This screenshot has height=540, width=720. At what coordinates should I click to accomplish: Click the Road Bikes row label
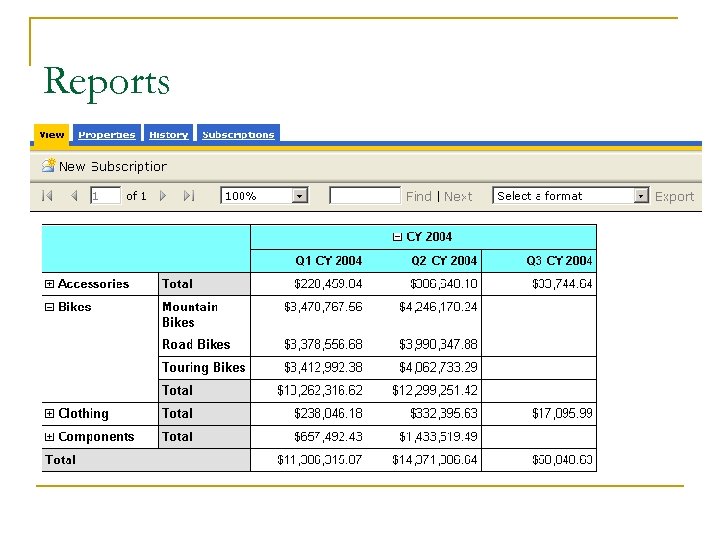(x=196, y=344)
